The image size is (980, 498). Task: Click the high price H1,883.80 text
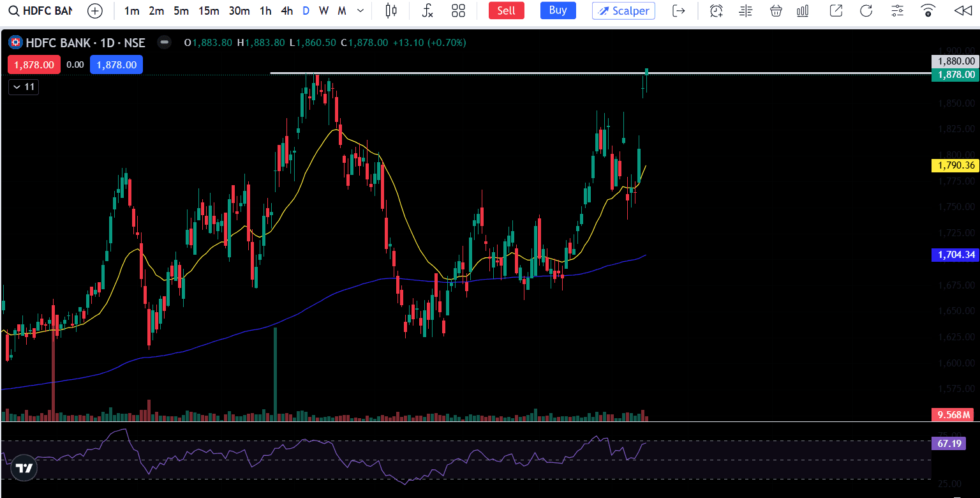(x=260, y=43)
